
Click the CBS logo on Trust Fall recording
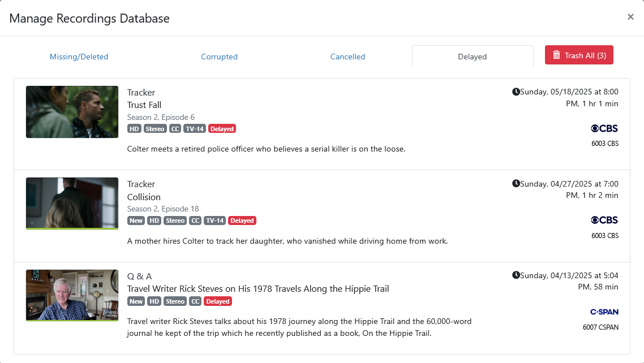(x=604, y=128)
